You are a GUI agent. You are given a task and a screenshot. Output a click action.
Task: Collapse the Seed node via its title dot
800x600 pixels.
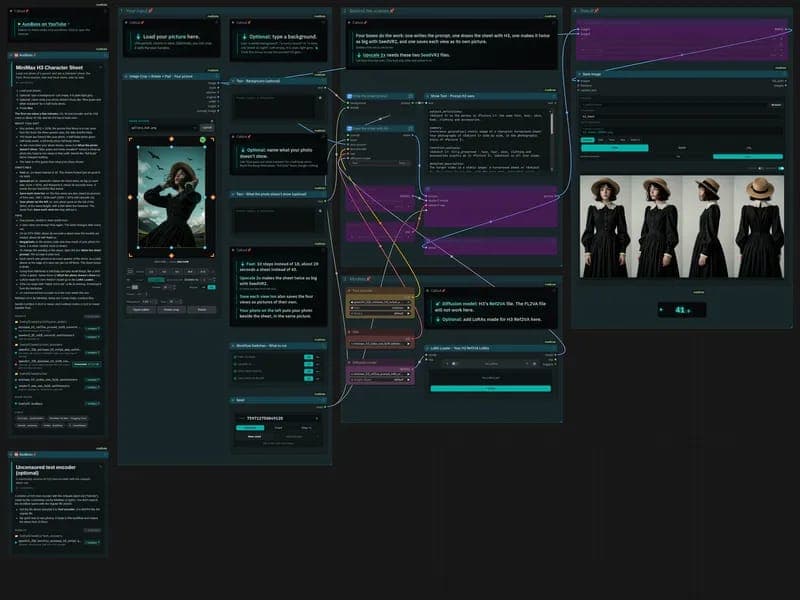[x=233, y=400]
